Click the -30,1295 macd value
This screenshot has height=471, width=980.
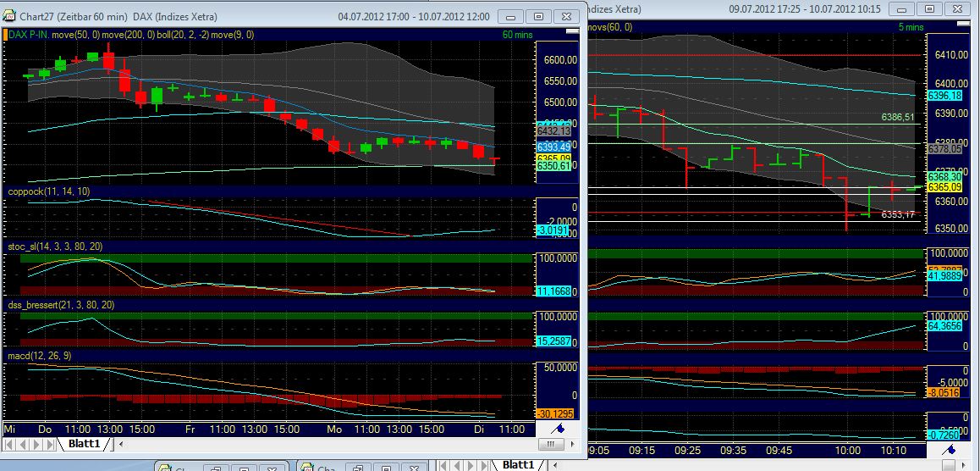553,413
